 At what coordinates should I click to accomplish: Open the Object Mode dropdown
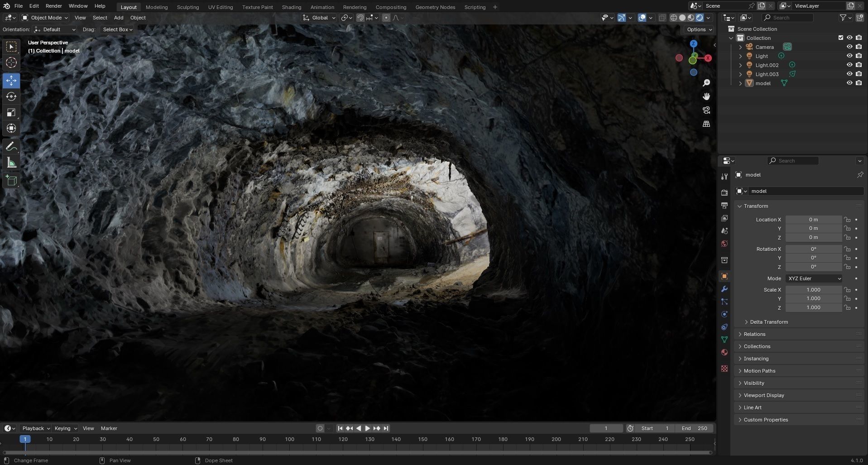click(45, 18)
